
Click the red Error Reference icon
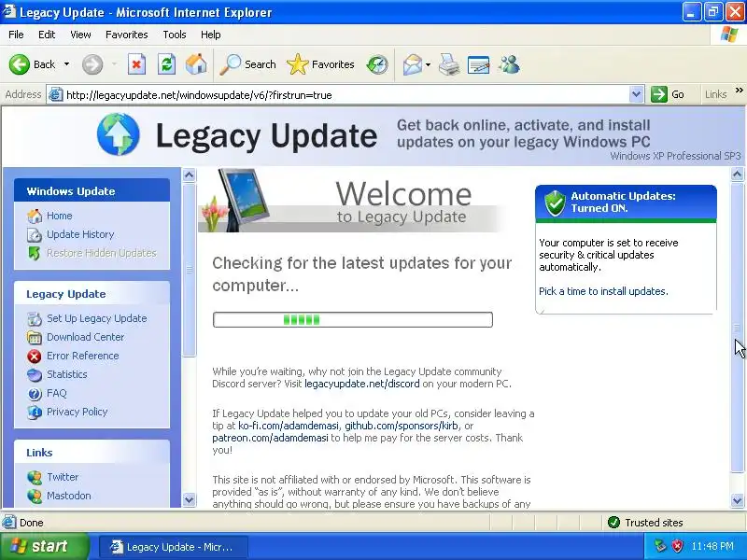coord(35,356)
